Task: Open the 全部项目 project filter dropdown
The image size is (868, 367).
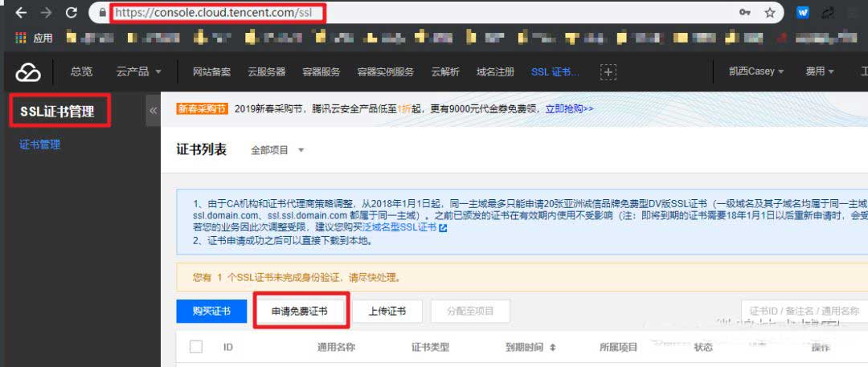Action: (x=278, y=150)
